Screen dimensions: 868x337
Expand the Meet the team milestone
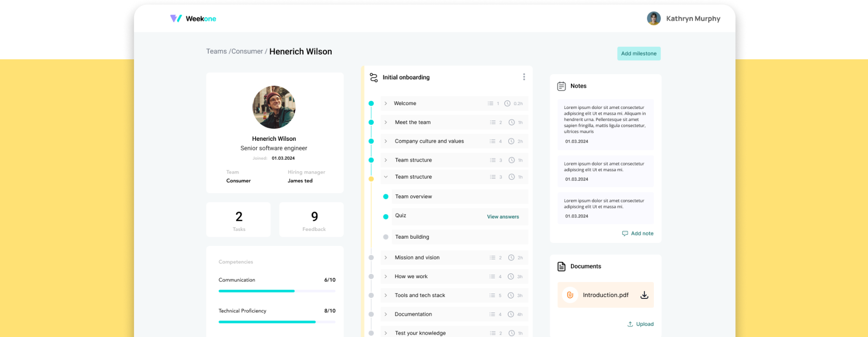(x=386, y=122)
